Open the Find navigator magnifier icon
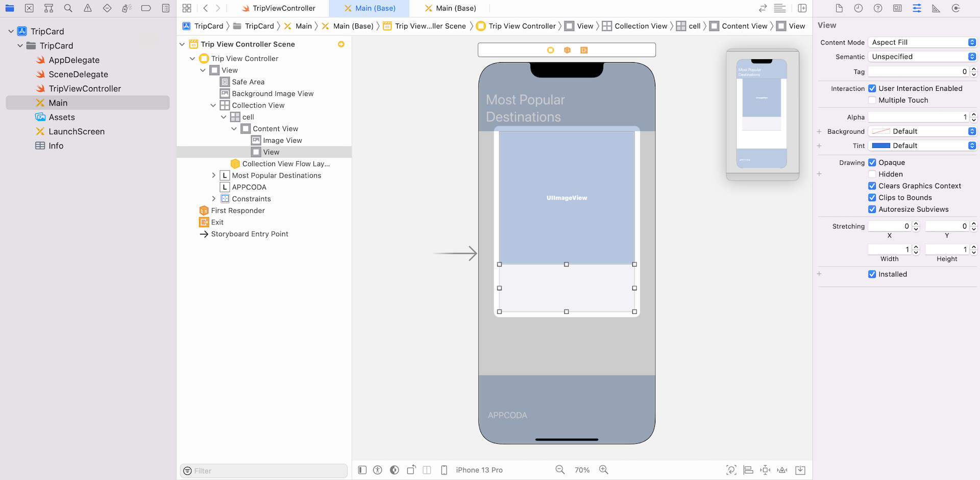The width and height of the screenshot is (980, 480). coord(68,8)
